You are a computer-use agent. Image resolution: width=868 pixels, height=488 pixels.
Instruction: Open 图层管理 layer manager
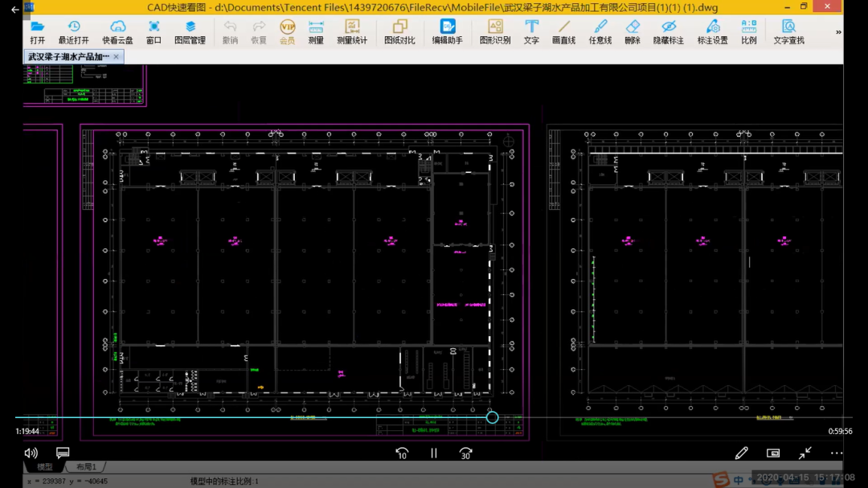coord(190,32)
